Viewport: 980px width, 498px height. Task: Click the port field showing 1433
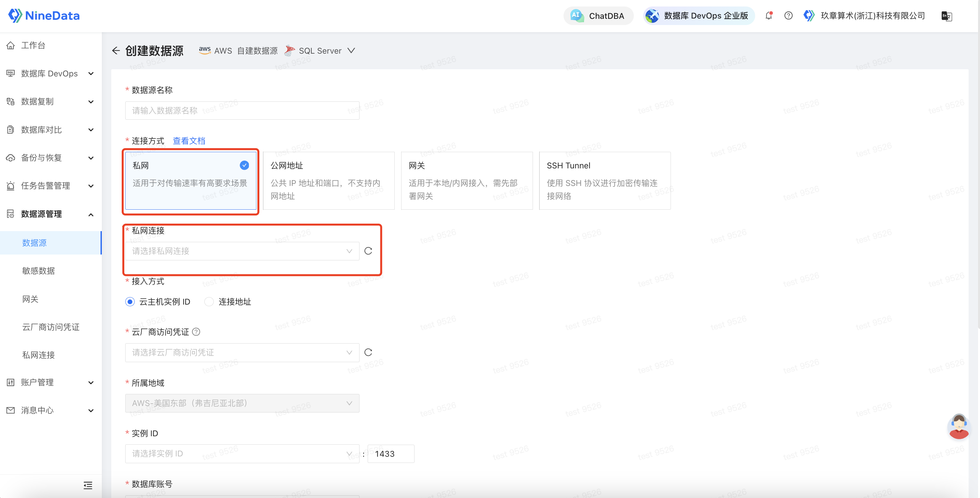(391, 454)
